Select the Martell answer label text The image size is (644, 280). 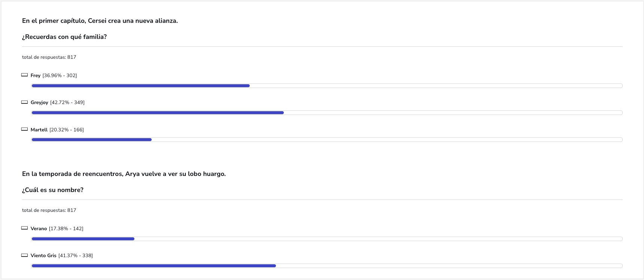(39, 130)
